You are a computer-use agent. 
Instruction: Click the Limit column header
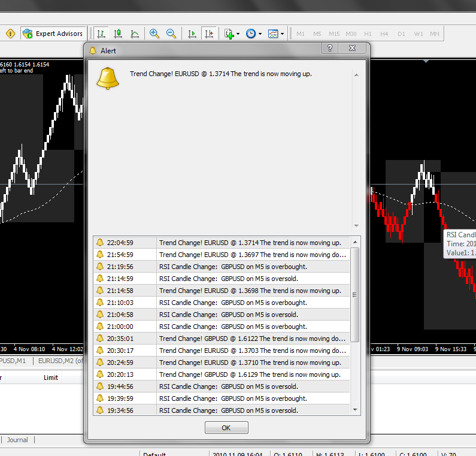(51, 378)
